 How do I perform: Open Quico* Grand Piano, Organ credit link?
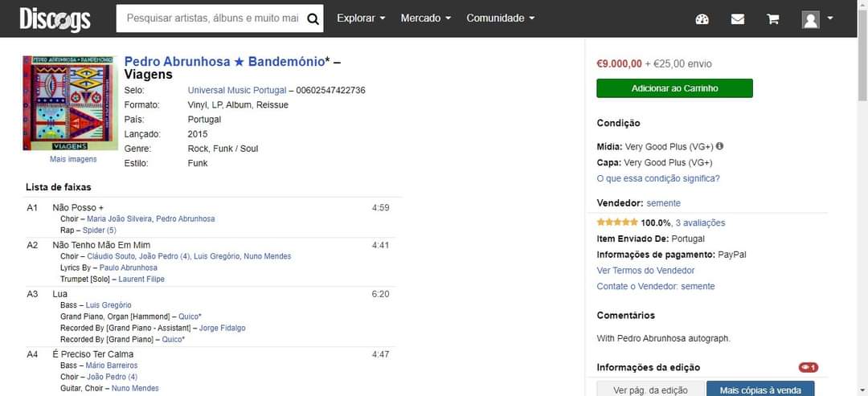[190, 317]
